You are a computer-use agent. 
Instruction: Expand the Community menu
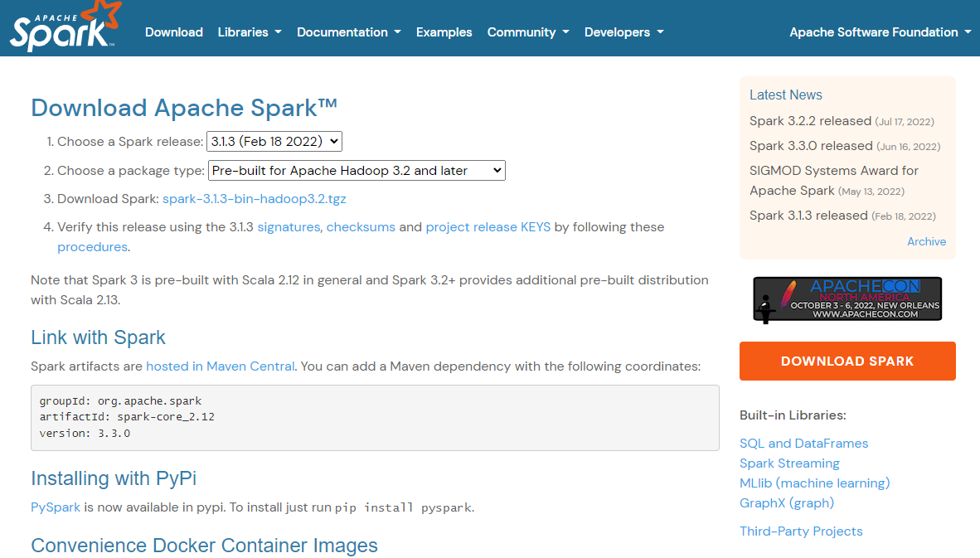point(528,32)
